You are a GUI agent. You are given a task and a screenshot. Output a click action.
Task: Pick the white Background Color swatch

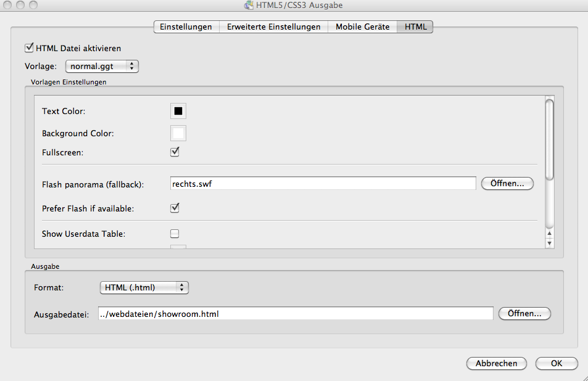[x=178, y=133]
